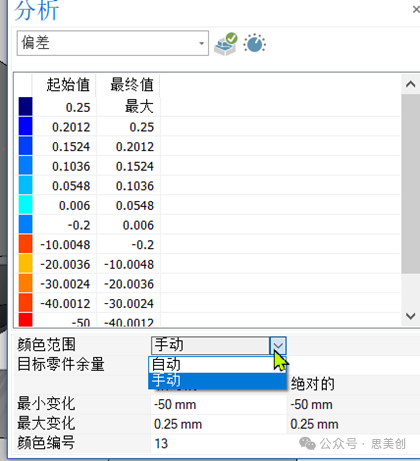This screenshot has height=461, width=420.
Task: Select 自动 from the color range list
Action: (217, 364)
